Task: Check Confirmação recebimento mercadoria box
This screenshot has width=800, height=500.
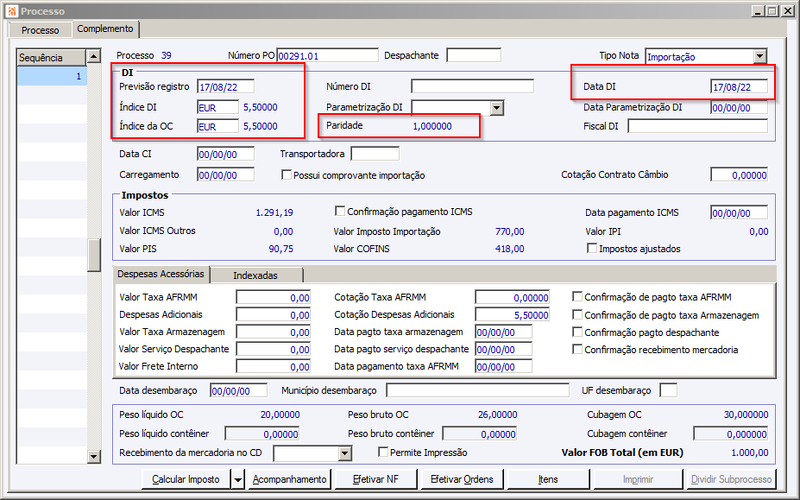Action: [578, 349]
